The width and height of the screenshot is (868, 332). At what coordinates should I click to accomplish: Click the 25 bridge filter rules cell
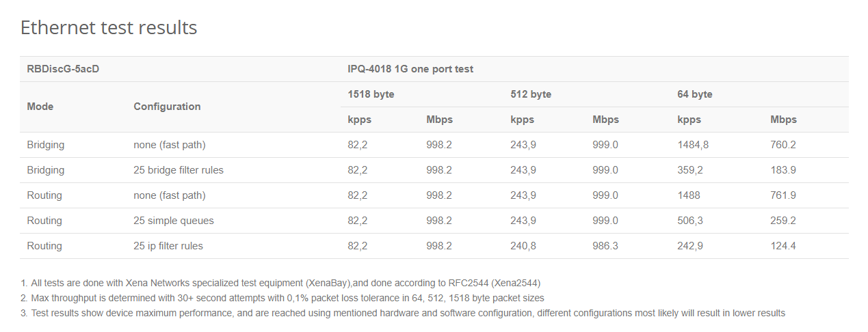click(179, 170)
